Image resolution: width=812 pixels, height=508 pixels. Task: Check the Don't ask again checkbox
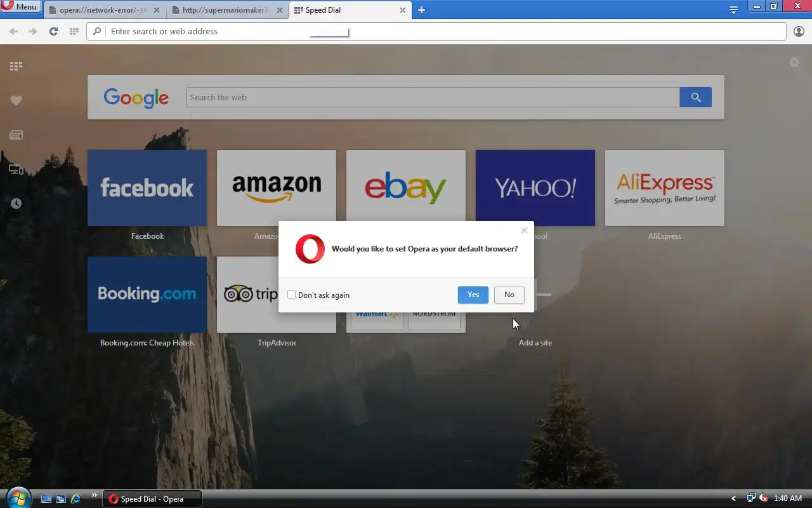click(292, 295)
